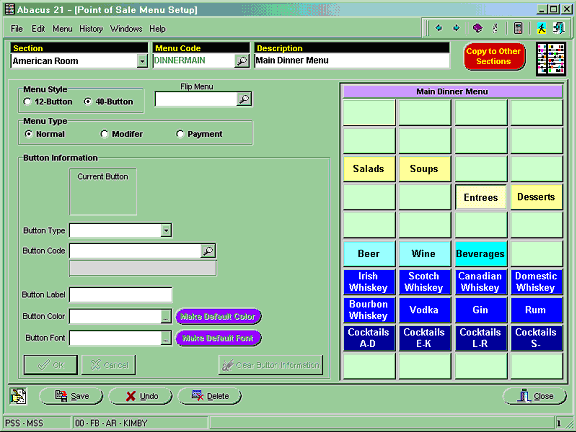The width and height of the screenshot is (576, 432).
Task: Select the 12-Button menu style
Action: 27,102
